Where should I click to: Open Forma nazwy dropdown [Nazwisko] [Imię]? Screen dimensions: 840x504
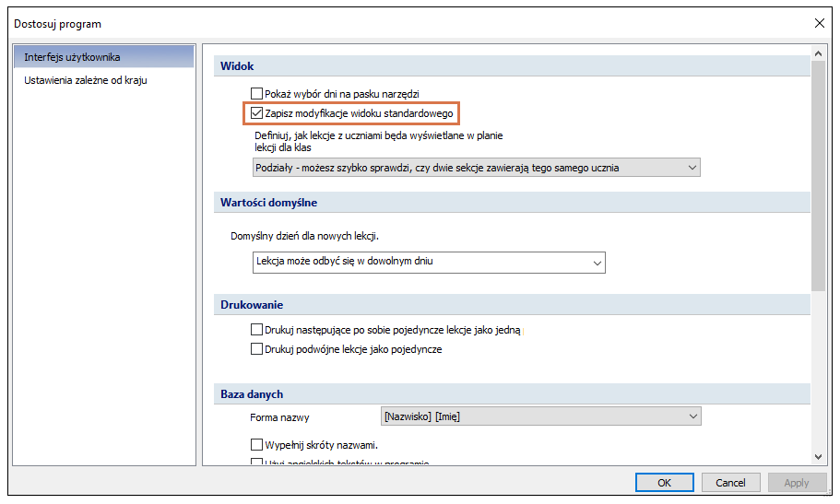541,416
